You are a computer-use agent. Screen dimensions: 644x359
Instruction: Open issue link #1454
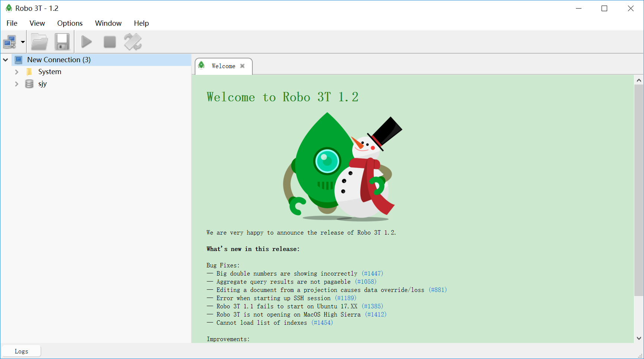click(x=322, y=323)
